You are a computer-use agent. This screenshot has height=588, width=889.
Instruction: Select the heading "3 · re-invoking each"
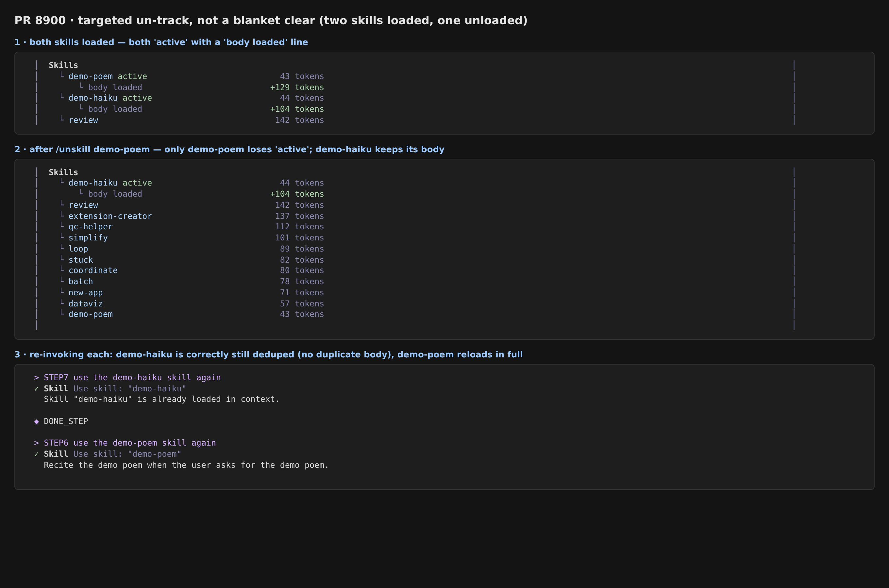[x=269, y=354]
